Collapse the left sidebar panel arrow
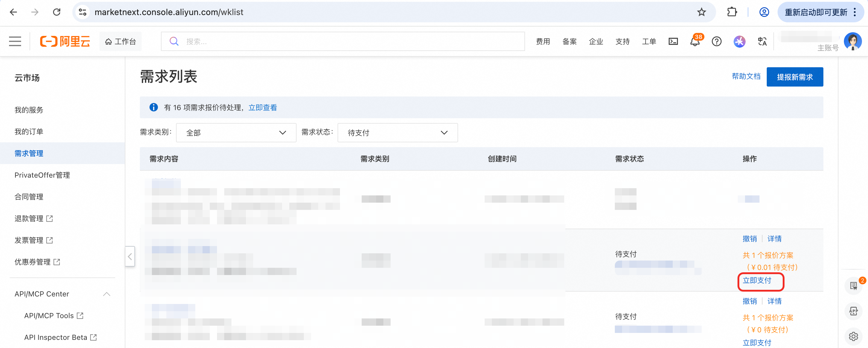 [130, 256]
